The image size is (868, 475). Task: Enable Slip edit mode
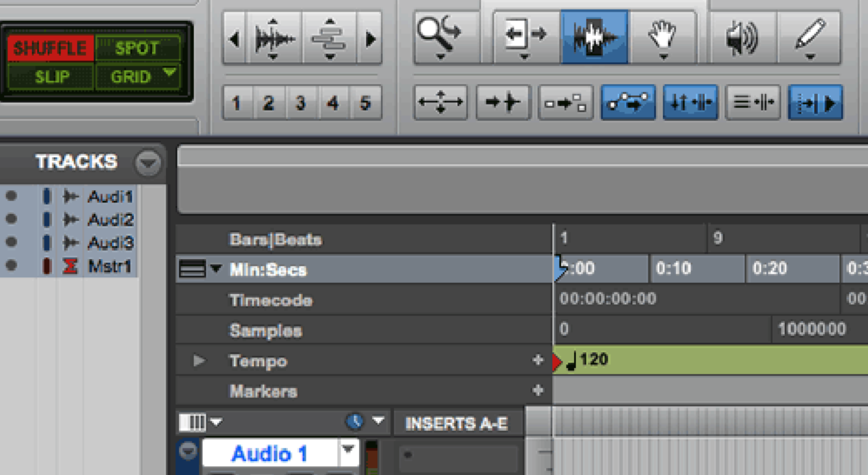coord(52,77)
